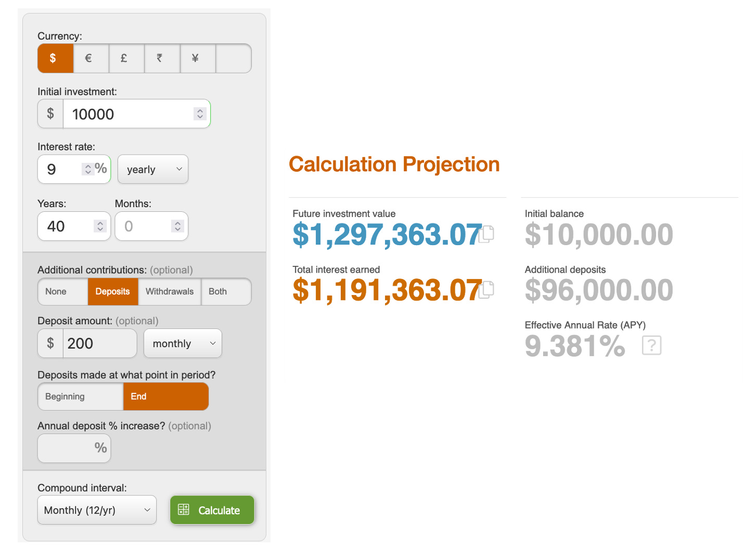
Task: Select Withdrawals as additional contribution type
Action: coord(170,291)
